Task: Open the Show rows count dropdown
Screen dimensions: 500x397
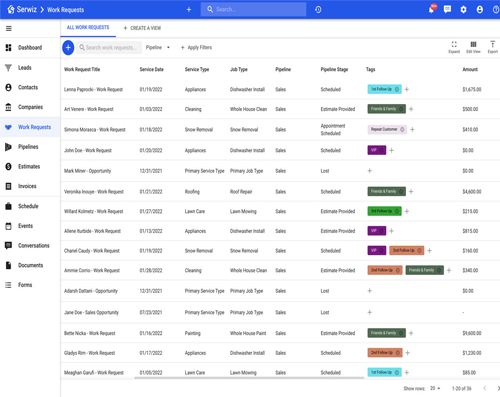Action: [435, 388]
